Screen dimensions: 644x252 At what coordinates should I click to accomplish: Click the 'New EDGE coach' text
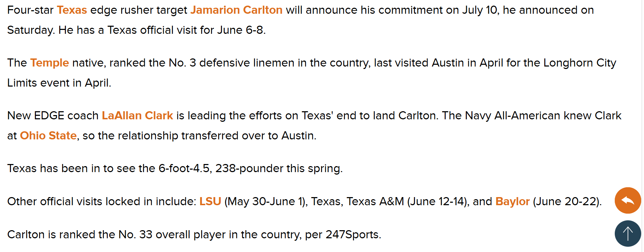point(53,115)
